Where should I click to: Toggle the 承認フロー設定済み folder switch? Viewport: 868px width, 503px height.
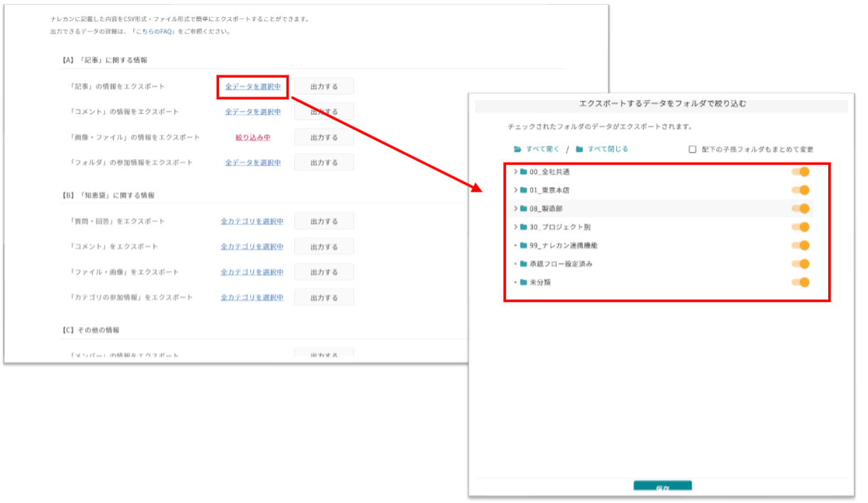click(x=800, y=264)
